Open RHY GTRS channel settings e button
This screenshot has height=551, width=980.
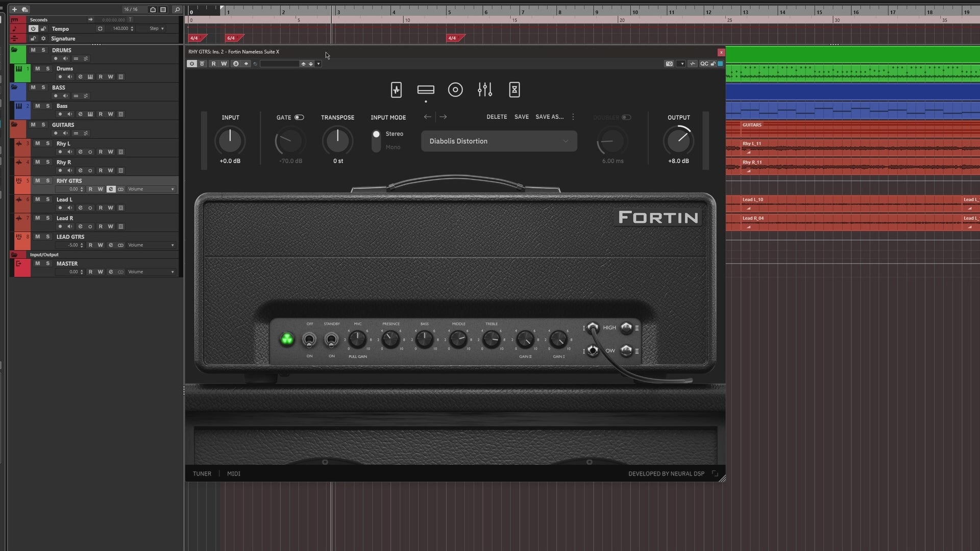point(111,189)
